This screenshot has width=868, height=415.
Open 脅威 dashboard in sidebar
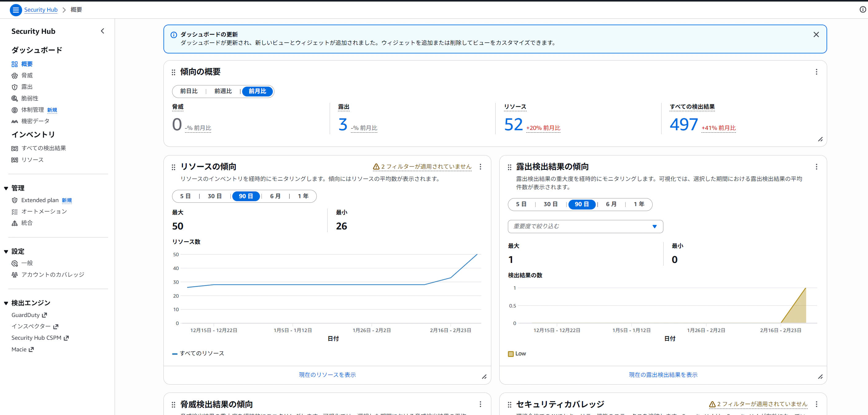coord(27,76)
